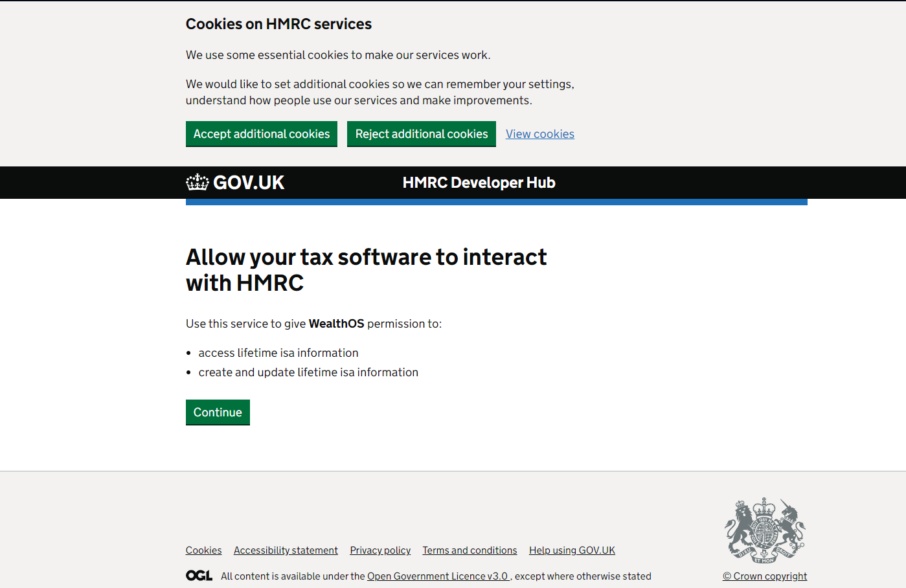Open the HMRC Developer Hub header link

[x=479, y=183]
